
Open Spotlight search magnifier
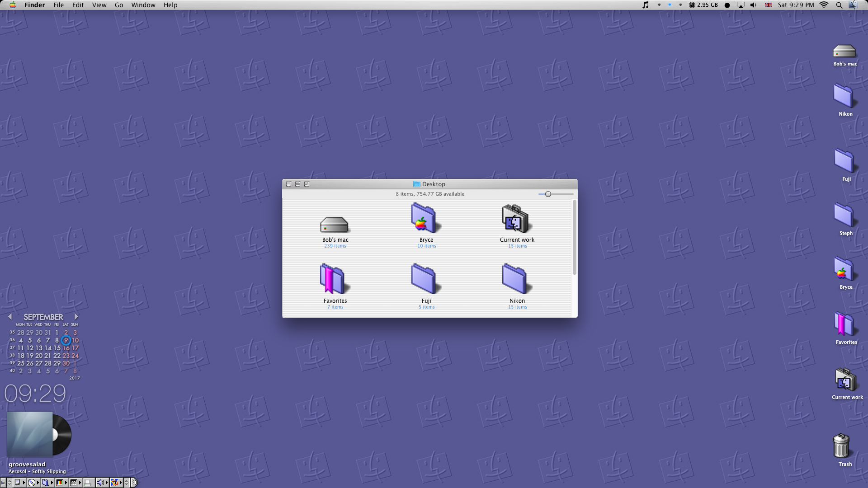839,5
